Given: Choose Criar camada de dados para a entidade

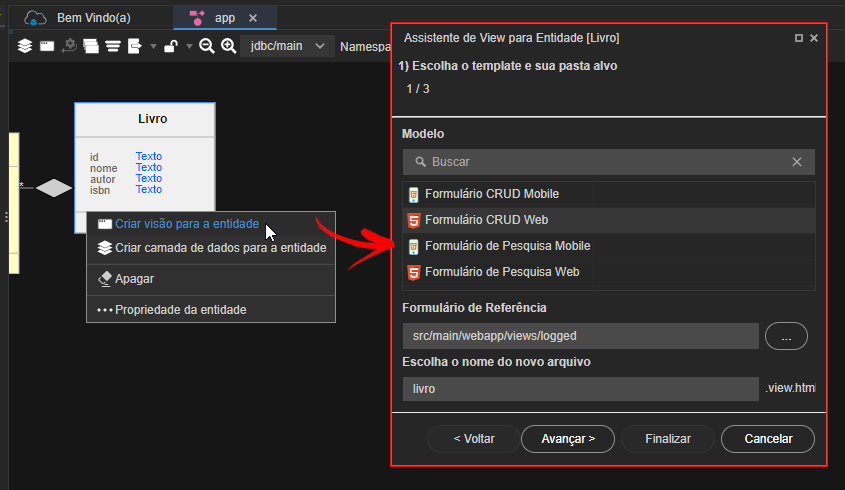Looking at the screenshot, I should pyautogui.click(x=211, y=248).
